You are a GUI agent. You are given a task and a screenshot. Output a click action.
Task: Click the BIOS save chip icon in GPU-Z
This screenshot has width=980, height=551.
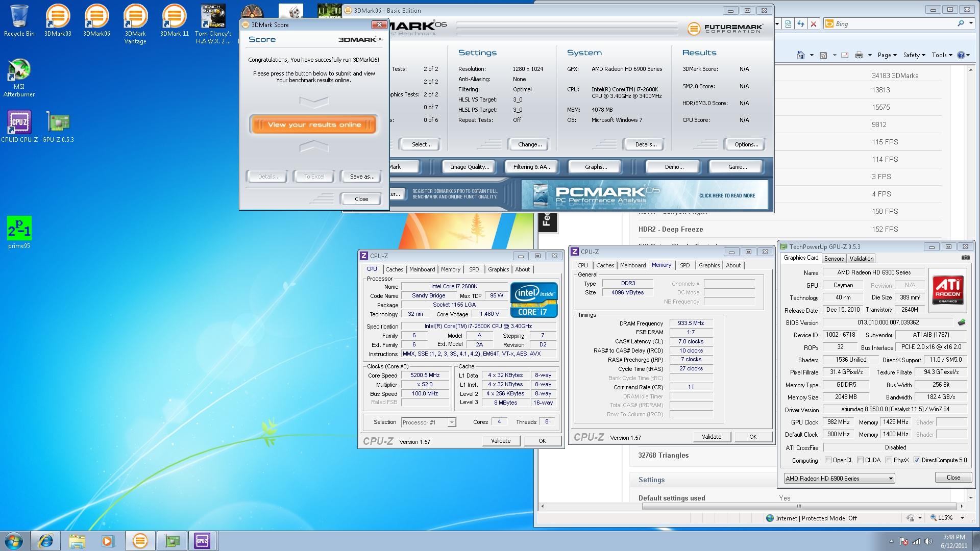coord(962,322)
